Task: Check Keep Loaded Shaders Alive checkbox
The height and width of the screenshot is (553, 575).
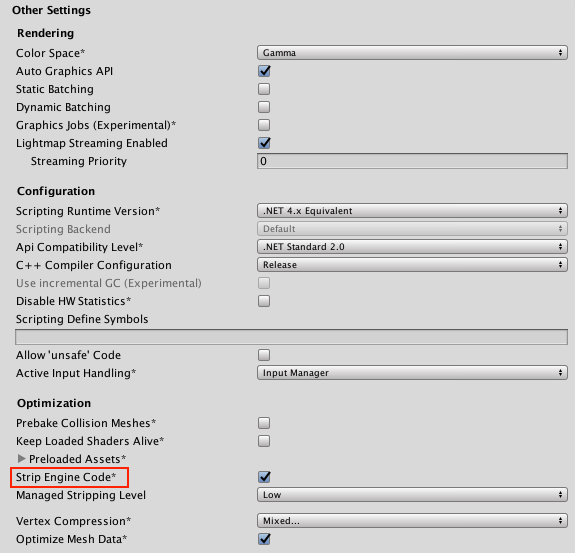Action: coord(264,441)
